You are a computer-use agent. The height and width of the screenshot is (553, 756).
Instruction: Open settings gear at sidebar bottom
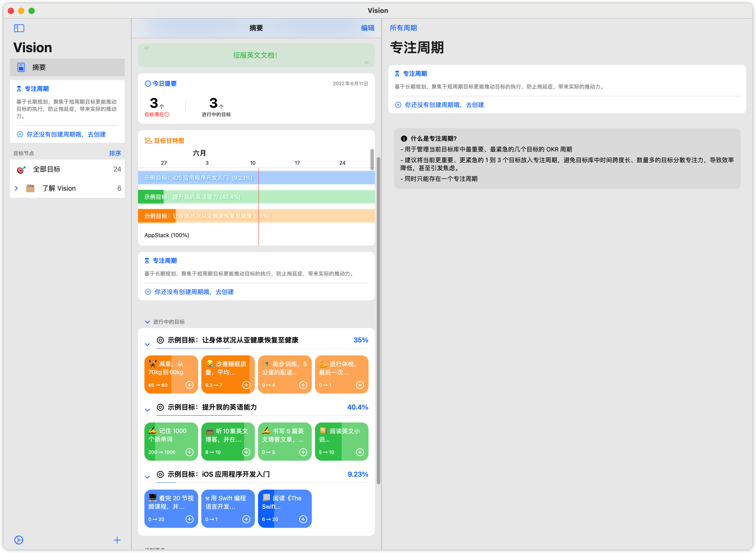tap(19, 540)
